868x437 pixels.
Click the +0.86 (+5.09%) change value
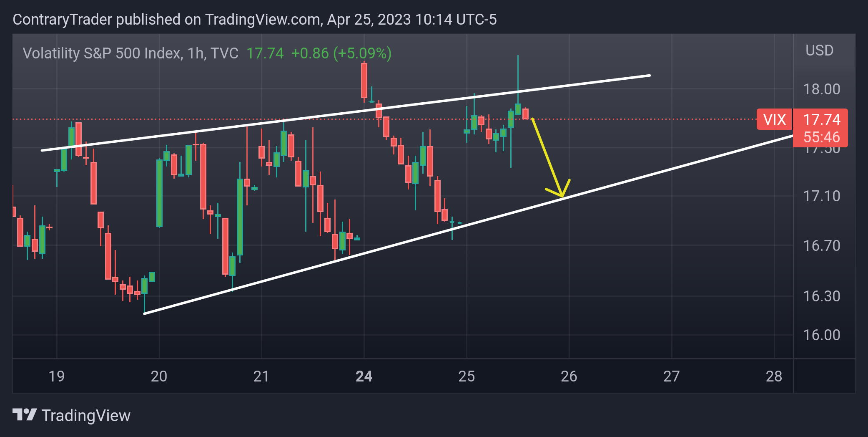(x=341, y=53)
